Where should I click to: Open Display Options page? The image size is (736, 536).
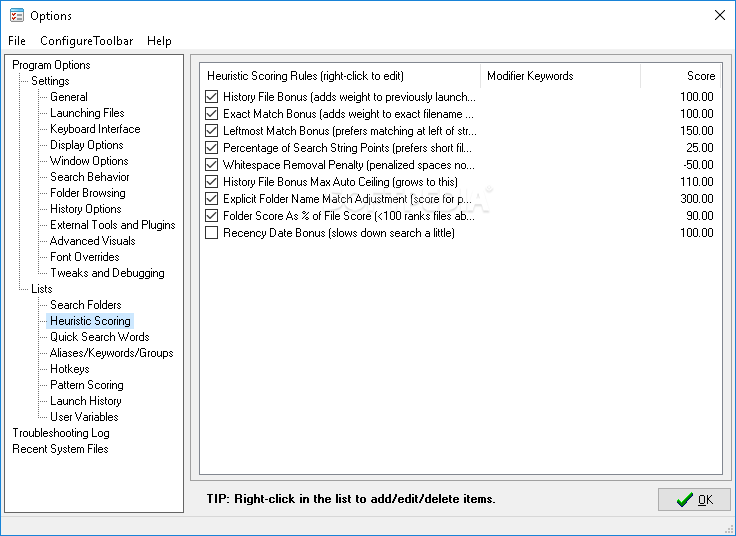tap(87, 145)
